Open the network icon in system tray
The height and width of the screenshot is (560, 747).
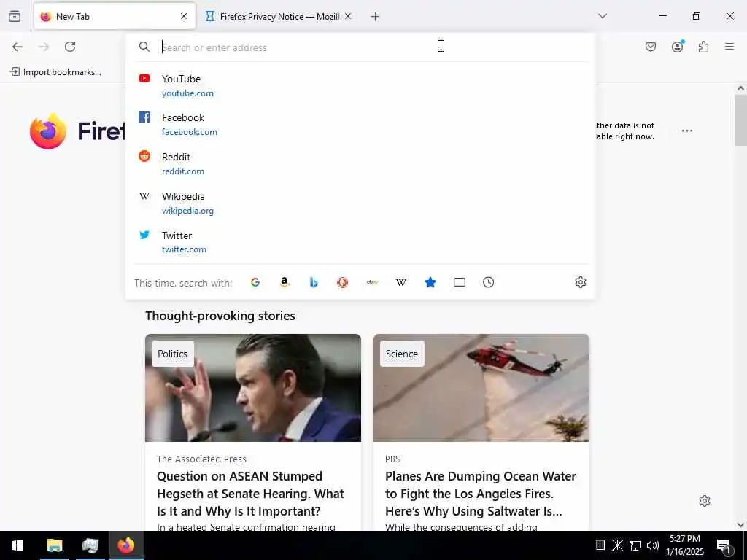pos(635,545)
